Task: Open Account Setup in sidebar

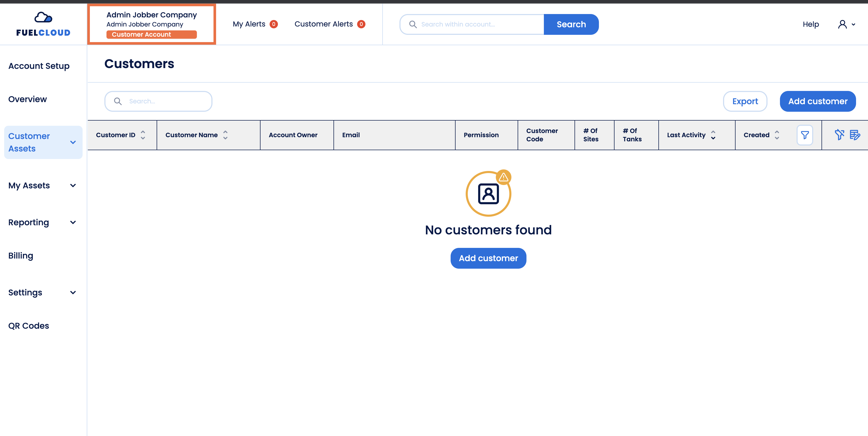Action: point(39,66)
